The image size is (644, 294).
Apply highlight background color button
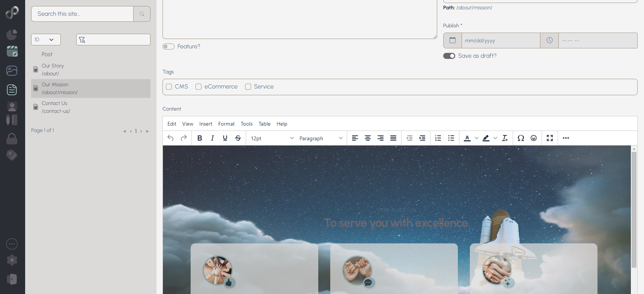(486, 138)
